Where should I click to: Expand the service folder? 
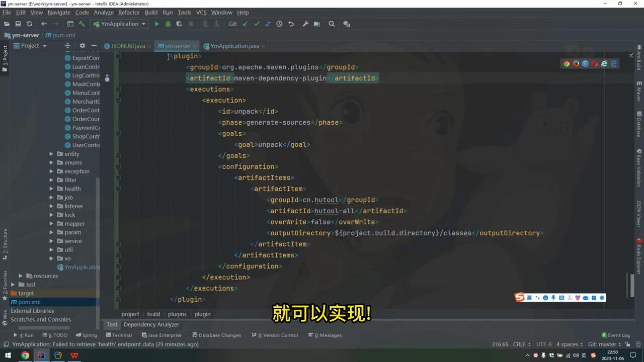51,241
